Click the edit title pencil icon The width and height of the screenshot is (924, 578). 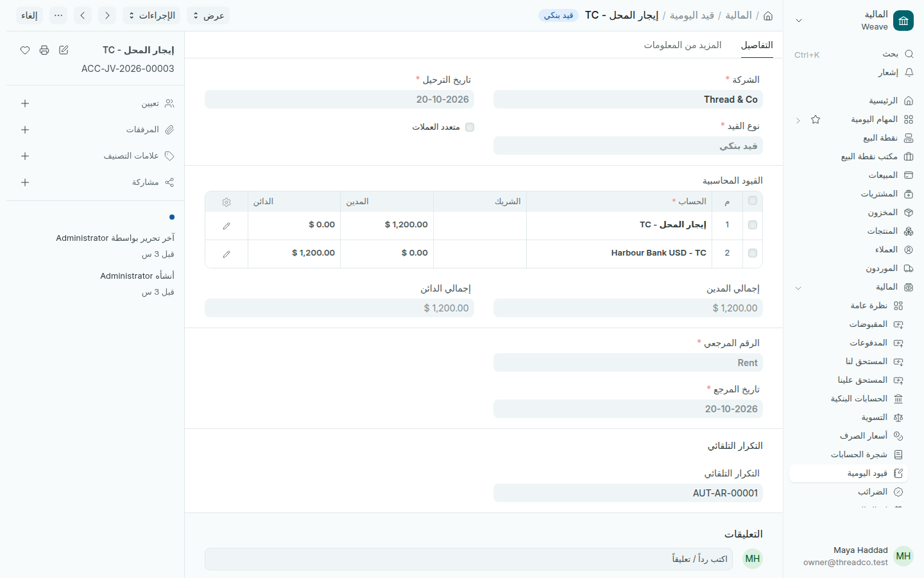[64, 50]
